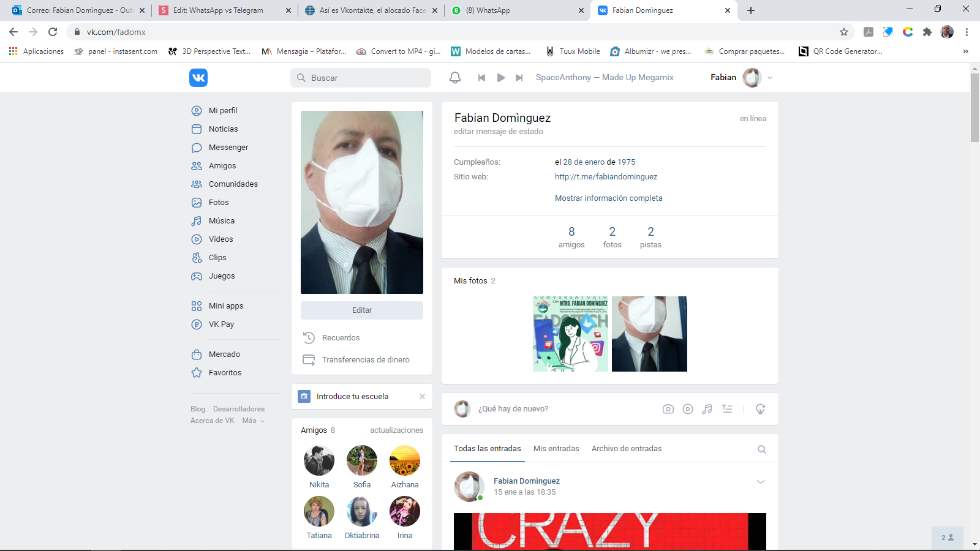Viewport: 980px width, 551px height.
Task: Open Transferencias de dinero
Action: (366, 360)
